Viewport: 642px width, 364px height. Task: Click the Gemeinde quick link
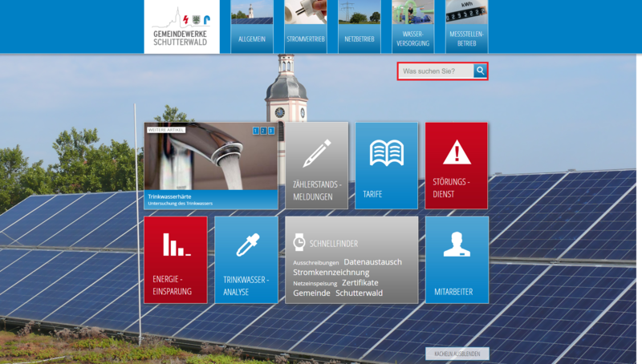[311, 293]
